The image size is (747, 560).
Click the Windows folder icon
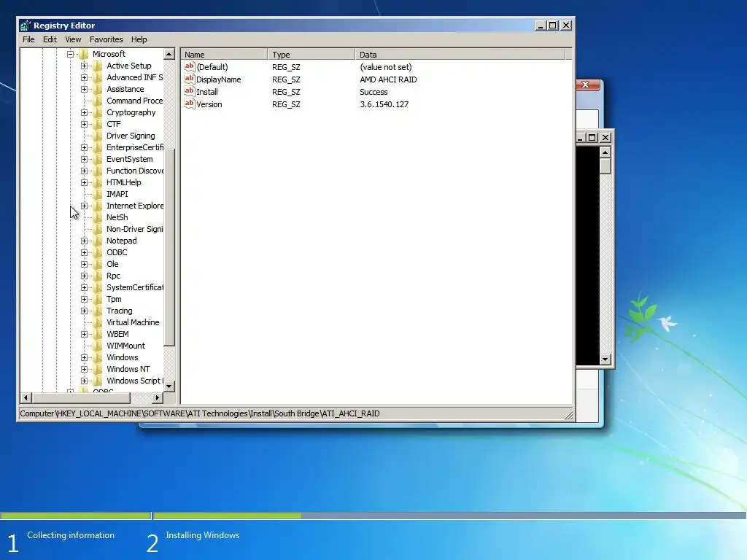[98, 357]
